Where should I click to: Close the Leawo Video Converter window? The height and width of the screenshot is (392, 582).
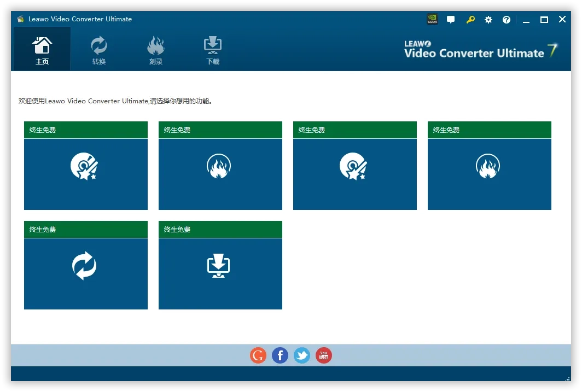click(562, 19)
